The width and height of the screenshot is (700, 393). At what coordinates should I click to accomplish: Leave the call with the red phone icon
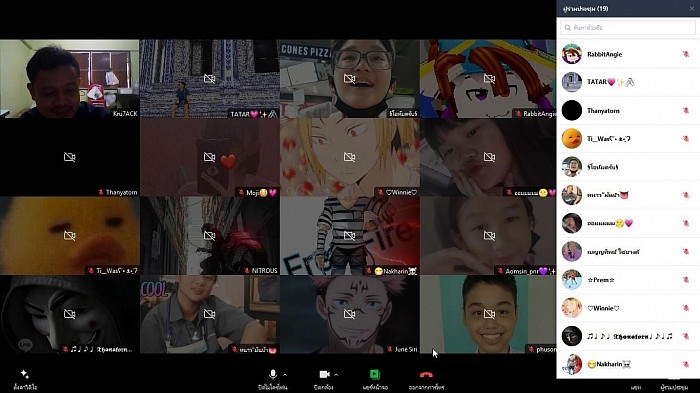[x=426, y=375]
